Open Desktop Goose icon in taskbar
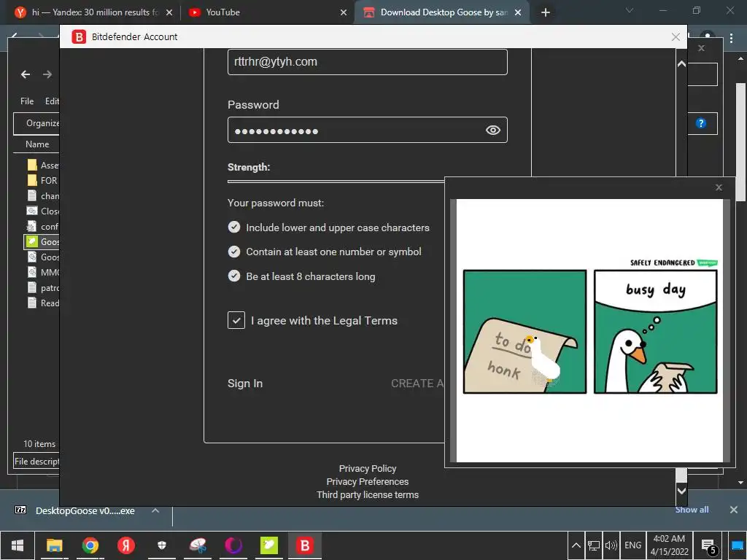This screenshot has height=560, width=747. 269,545
